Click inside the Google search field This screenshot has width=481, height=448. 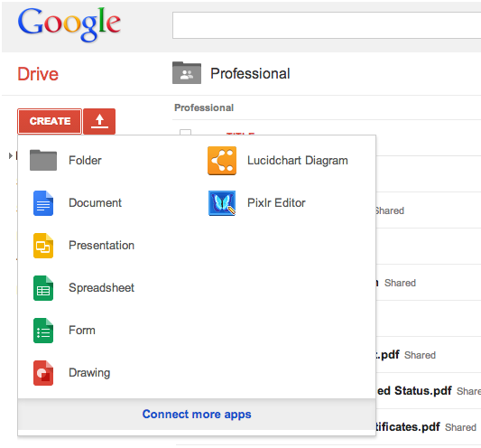click(x=327, y=25)
